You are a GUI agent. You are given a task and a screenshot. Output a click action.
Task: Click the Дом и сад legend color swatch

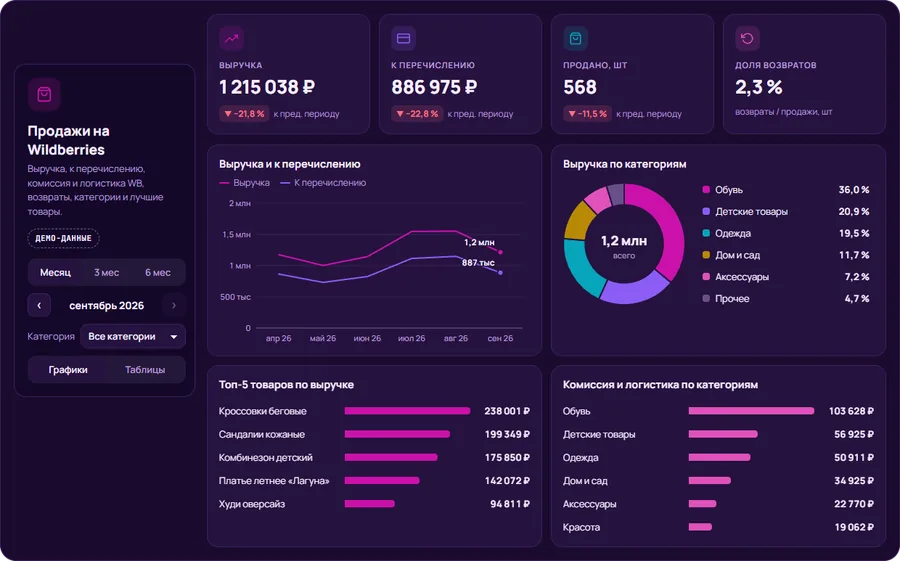pos(706,255)
